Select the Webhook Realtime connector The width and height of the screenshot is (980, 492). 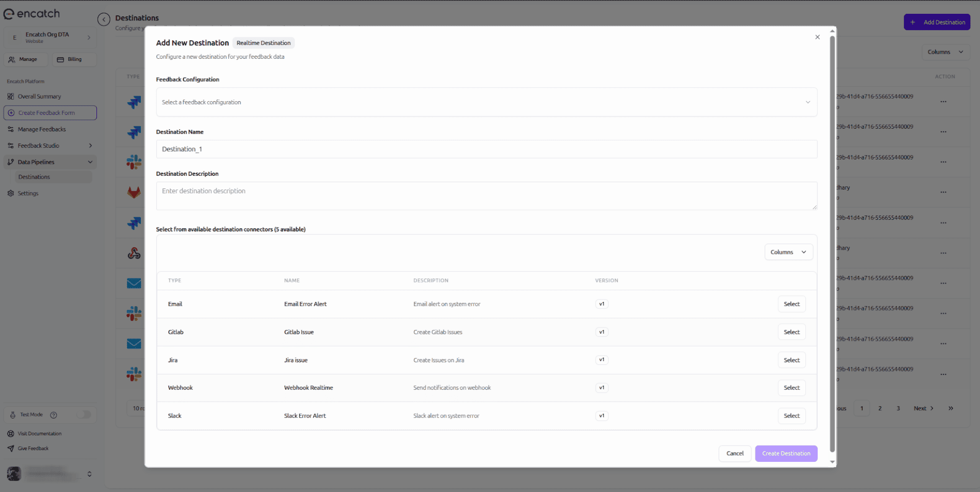click(791, 388)
